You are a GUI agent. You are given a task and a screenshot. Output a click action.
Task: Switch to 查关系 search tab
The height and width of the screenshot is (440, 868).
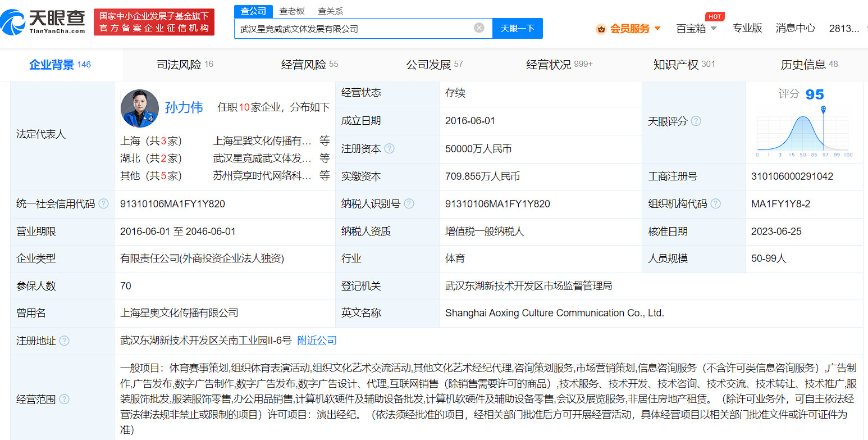(330, 11)
